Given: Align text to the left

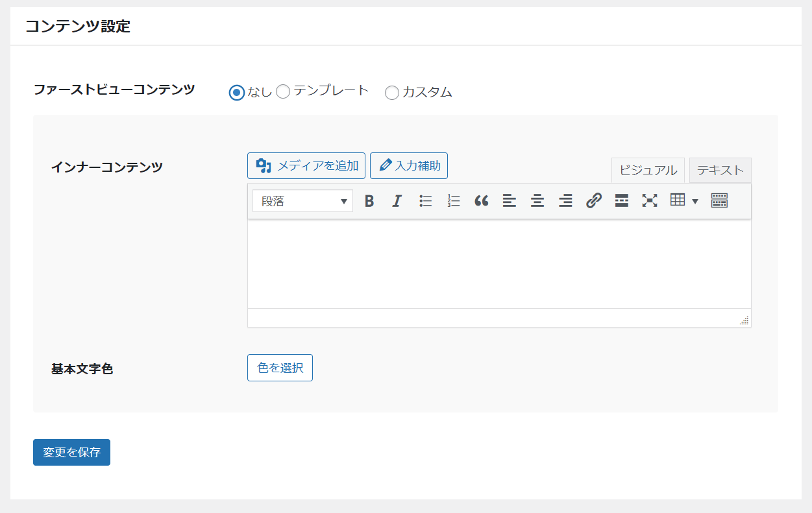Looking at the screenshot, I should click(510, 201).
